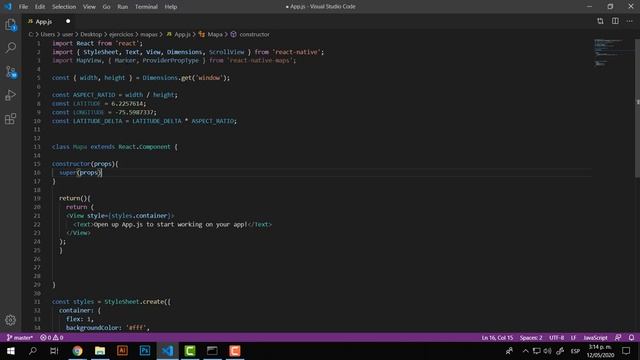Viewport: 640px width, 360px height.
Task: Open Windows Start button
Action: pos(11,351)
